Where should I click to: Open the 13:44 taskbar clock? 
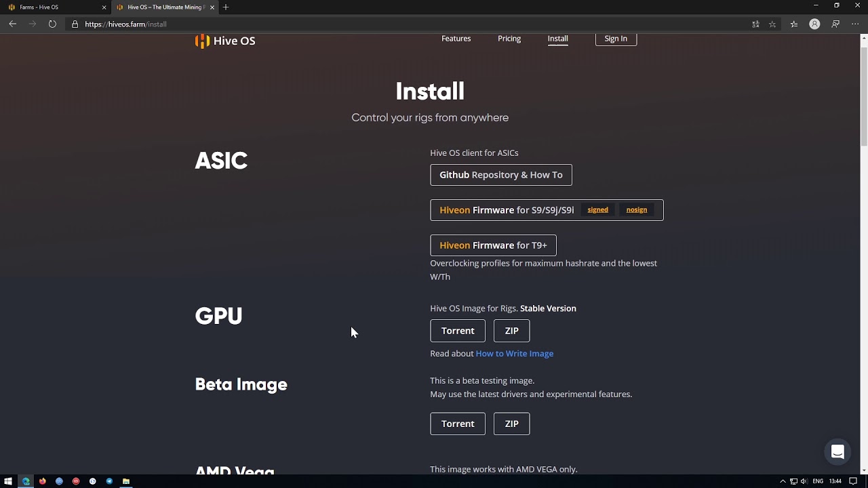[x=835, y=481]
